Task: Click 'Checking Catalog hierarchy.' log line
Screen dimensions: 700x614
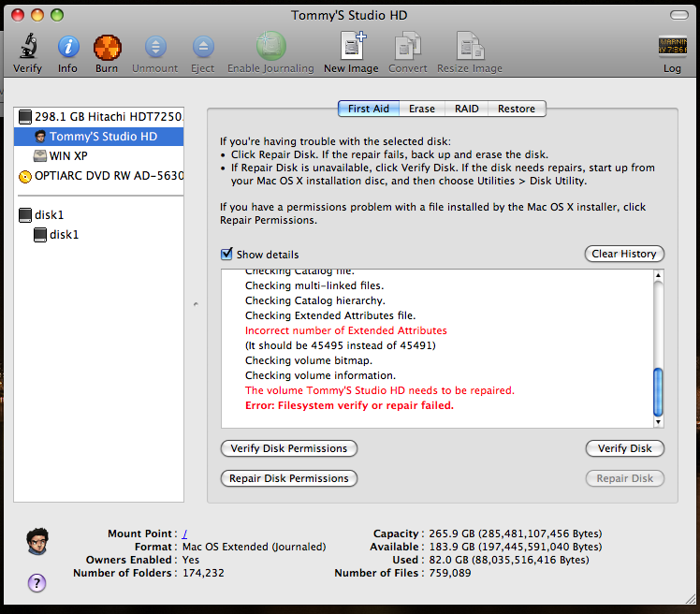Action: (315, 300)
